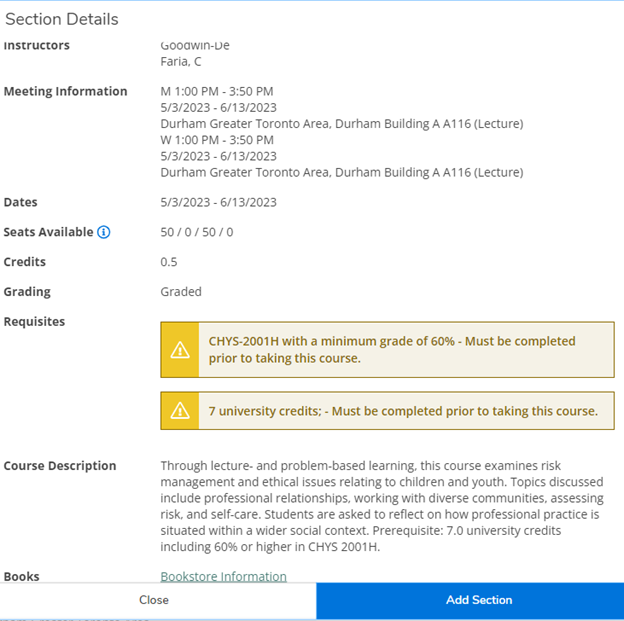Image resolution: width=624 pixels, height=621 pixels.
Task: Open the Bookstore Information link
Action: [x=223, y=576]
